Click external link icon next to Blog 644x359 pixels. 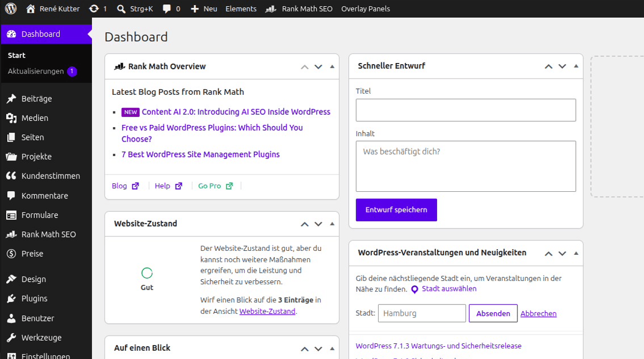click(135, 186)
